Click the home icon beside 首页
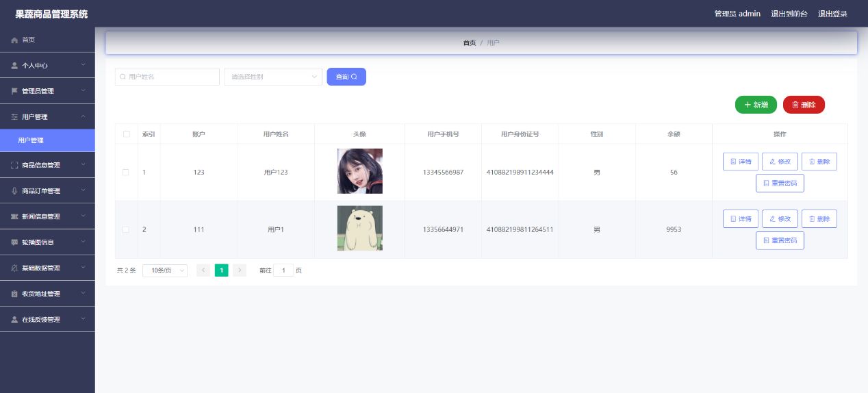This screenshot has height=393, width=868. tap(14, 40)
